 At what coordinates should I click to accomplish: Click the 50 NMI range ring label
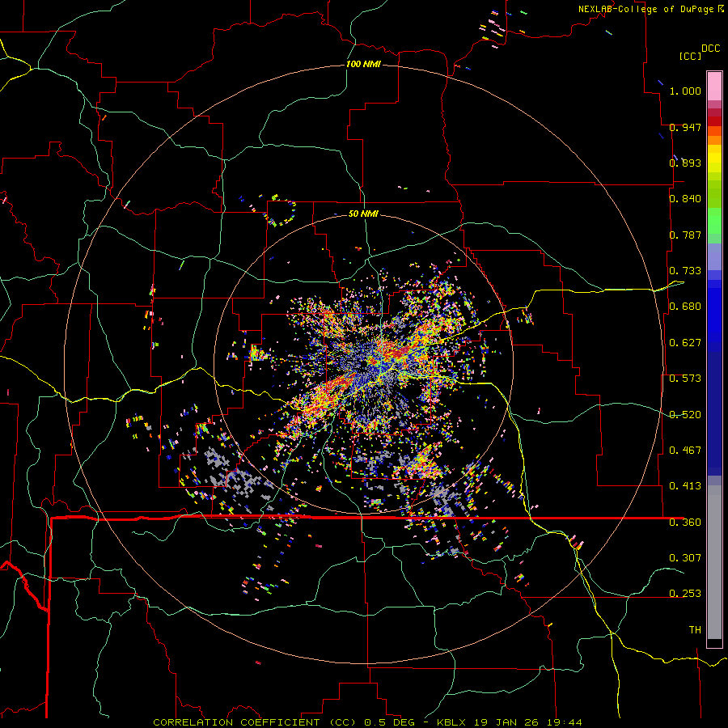(363, 214)
